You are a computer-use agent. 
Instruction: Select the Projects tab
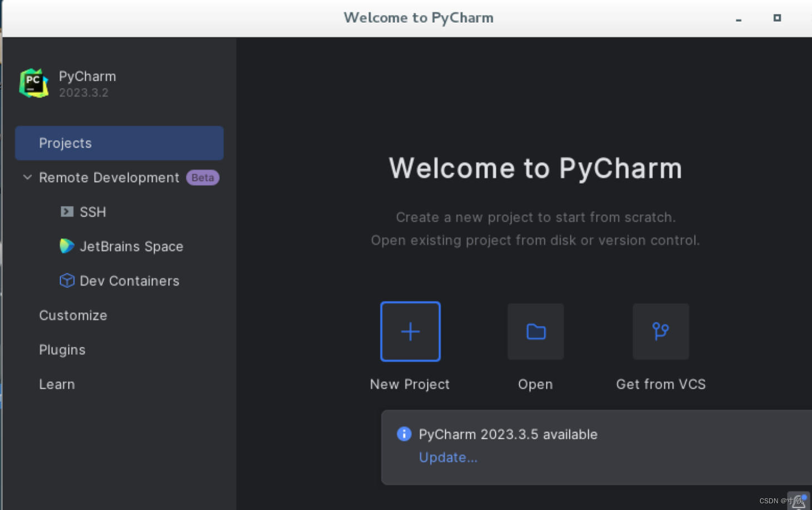tap(119, 143)
